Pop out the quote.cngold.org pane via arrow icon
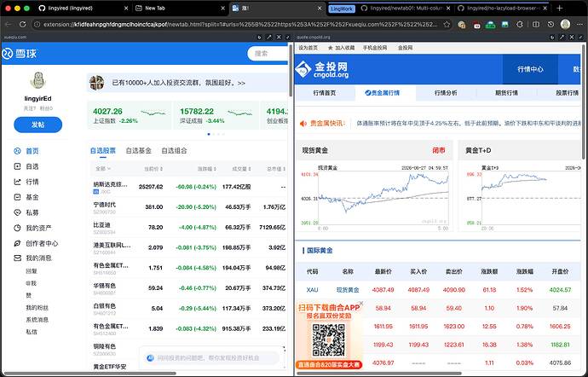This screenshot has height=377, width=588. coord(562,38)
